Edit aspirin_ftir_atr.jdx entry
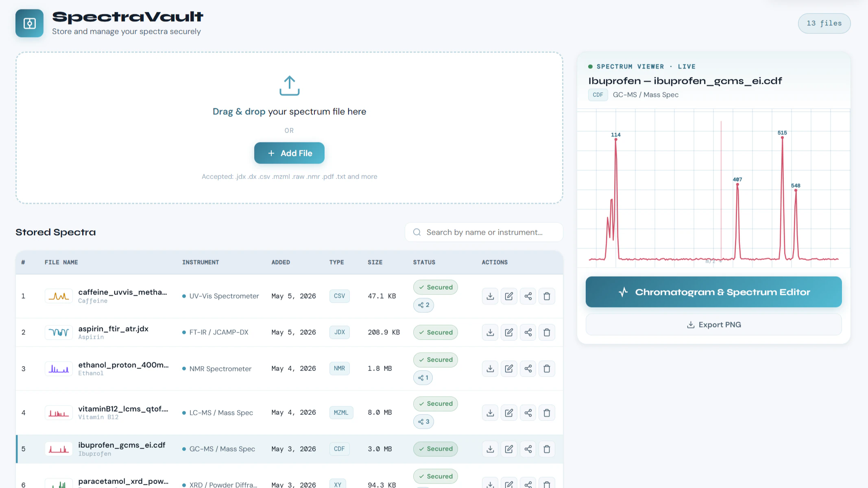868x488 pixels. pos(509,332)
